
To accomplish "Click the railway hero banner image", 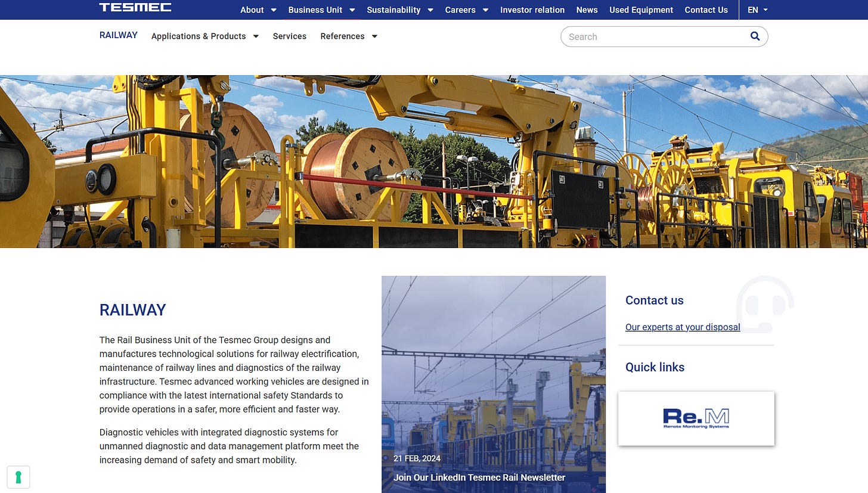I will point(434,162).
